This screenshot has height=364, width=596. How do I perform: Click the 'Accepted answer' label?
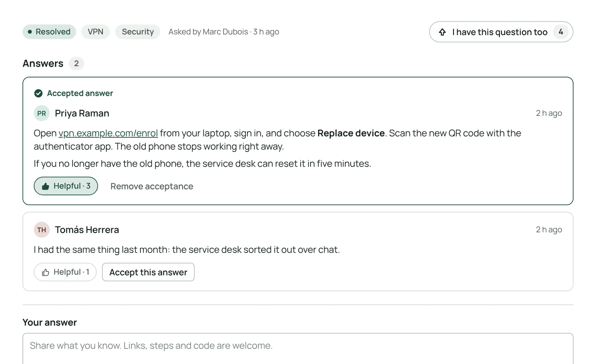(x=80, y=93)
